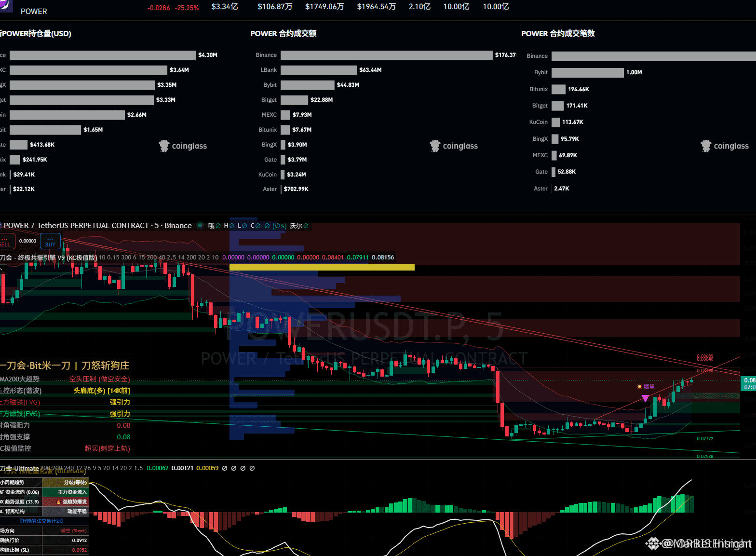
Task: Hit the red SELL button
Action: coord(6,241)
